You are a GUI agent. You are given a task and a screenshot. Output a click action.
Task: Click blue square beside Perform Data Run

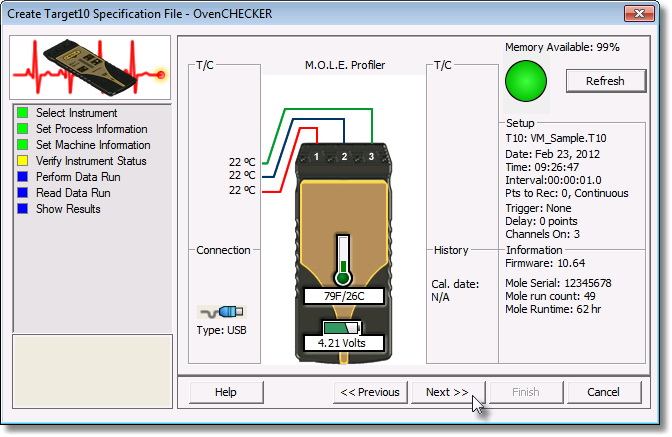tap(22, 177)
